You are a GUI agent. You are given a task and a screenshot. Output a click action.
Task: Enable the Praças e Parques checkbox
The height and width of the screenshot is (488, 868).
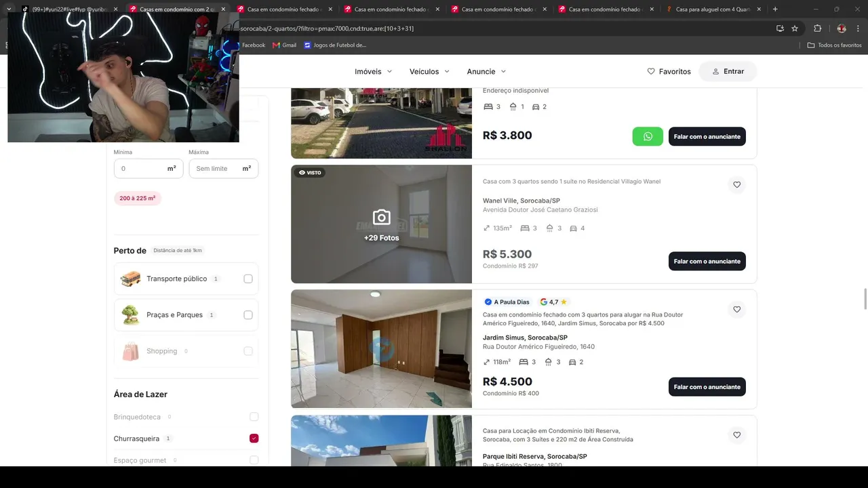coord(248,314)
